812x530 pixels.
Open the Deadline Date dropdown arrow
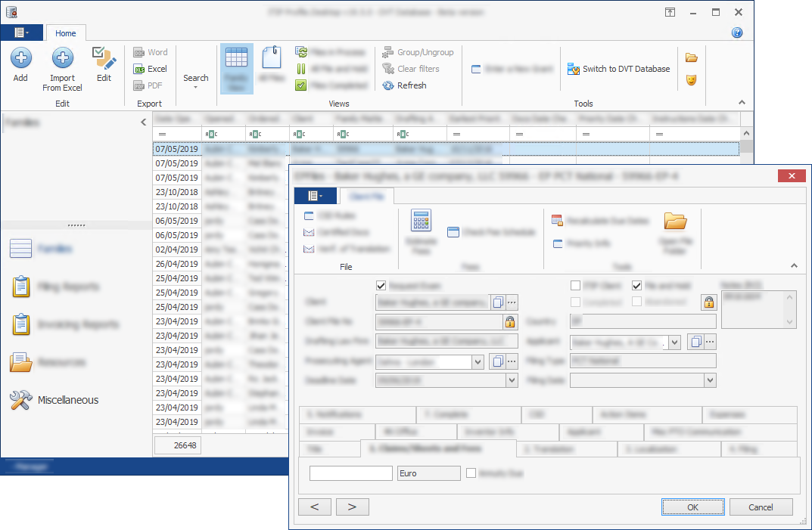pos(512,380)
